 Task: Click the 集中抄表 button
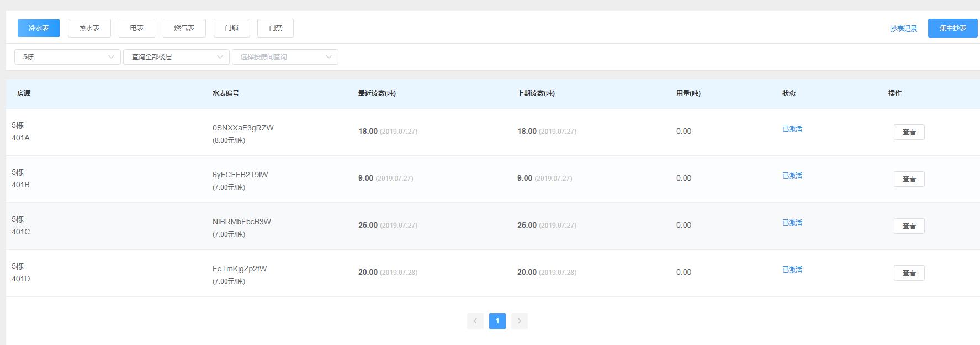point(953,28)
